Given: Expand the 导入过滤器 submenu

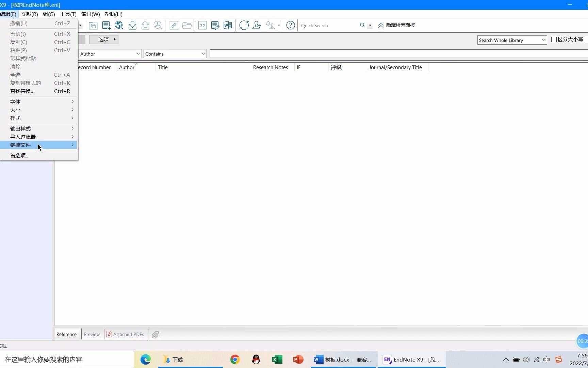Looking at the screenshot, I should (x=38, y=137).
